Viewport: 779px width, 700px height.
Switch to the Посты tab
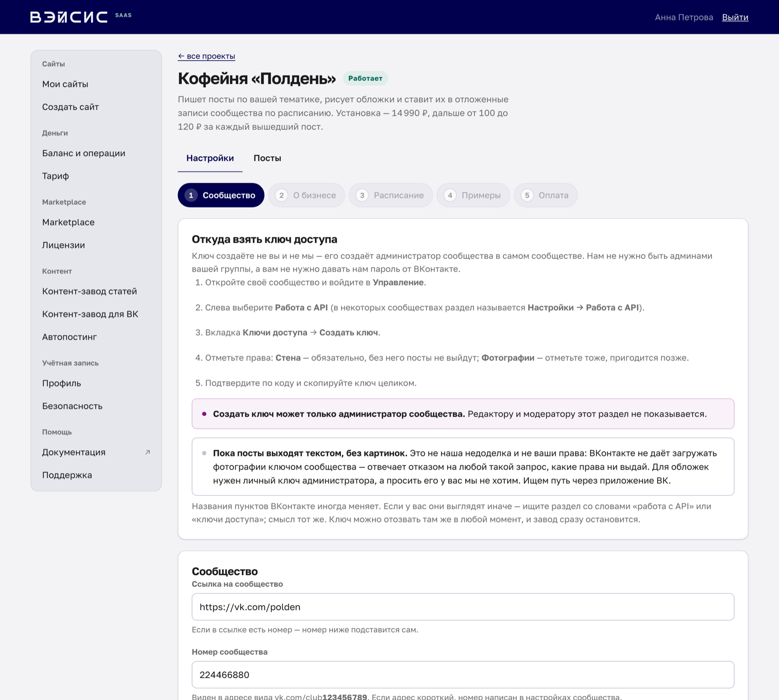[267, 158]
